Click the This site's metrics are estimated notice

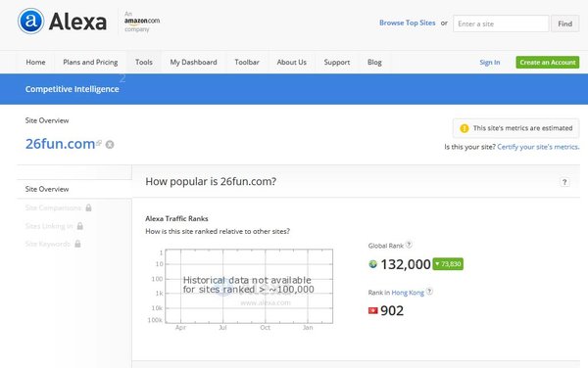pos(516,128)
